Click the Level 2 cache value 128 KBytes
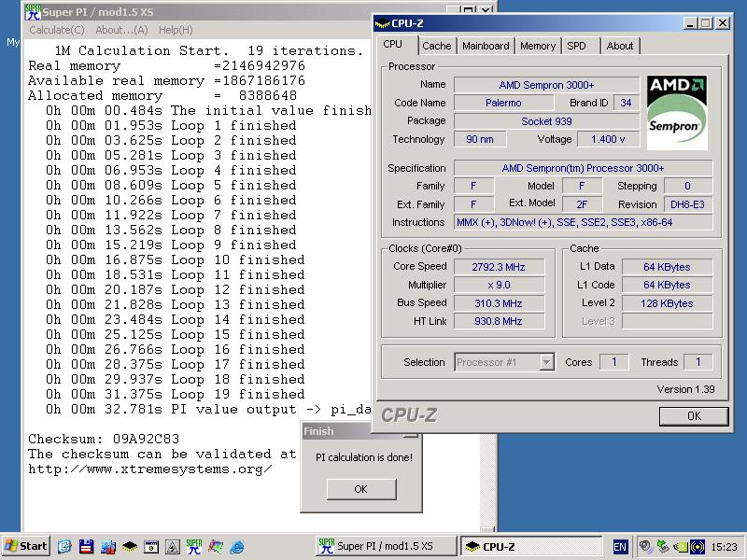The width and height of the screenshot is (747, 560). tap(667, 302)
